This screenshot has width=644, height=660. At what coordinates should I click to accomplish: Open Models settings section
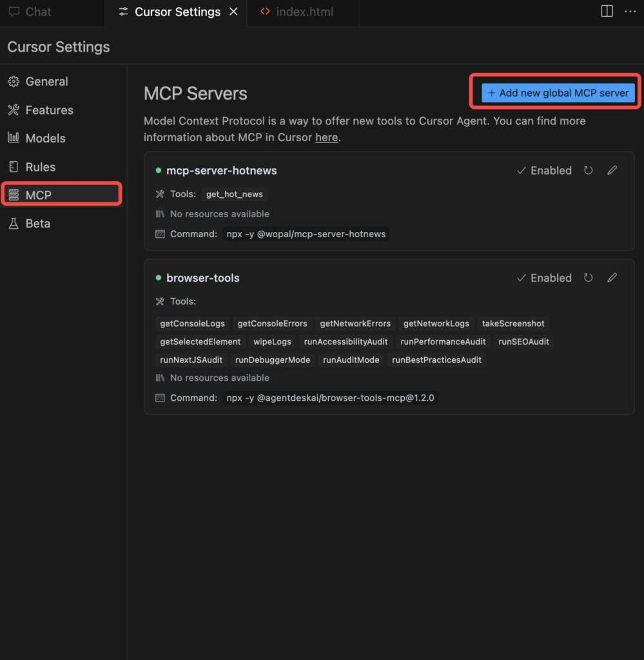(x=45, y=139)
